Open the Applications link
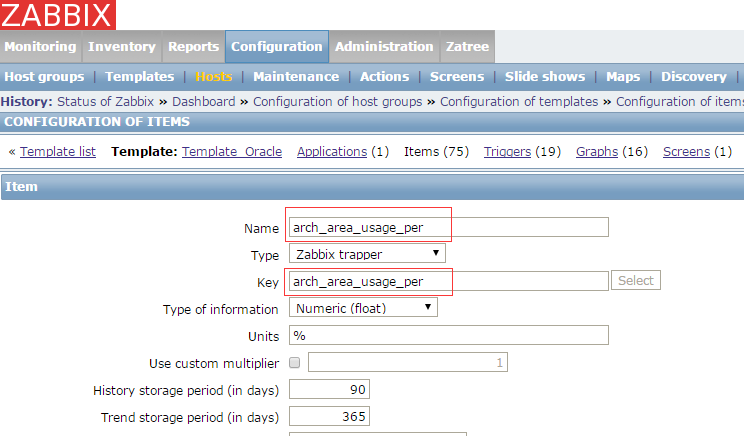 332,152
